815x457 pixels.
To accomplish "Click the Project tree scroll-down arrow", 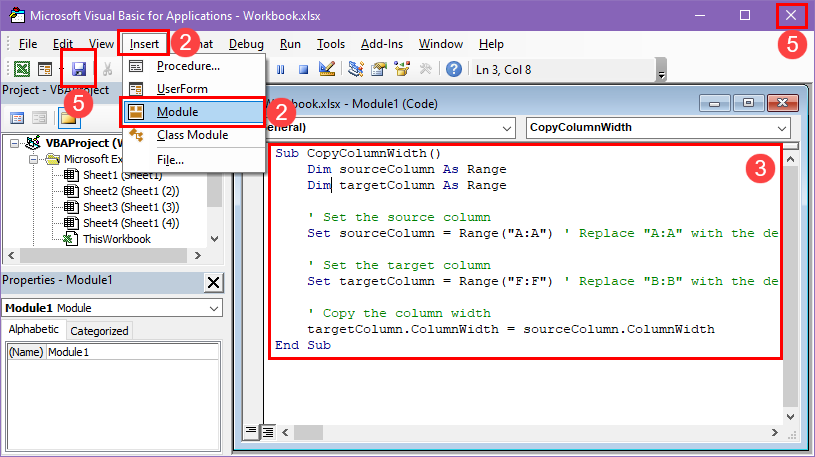I will tap(215, 239).
